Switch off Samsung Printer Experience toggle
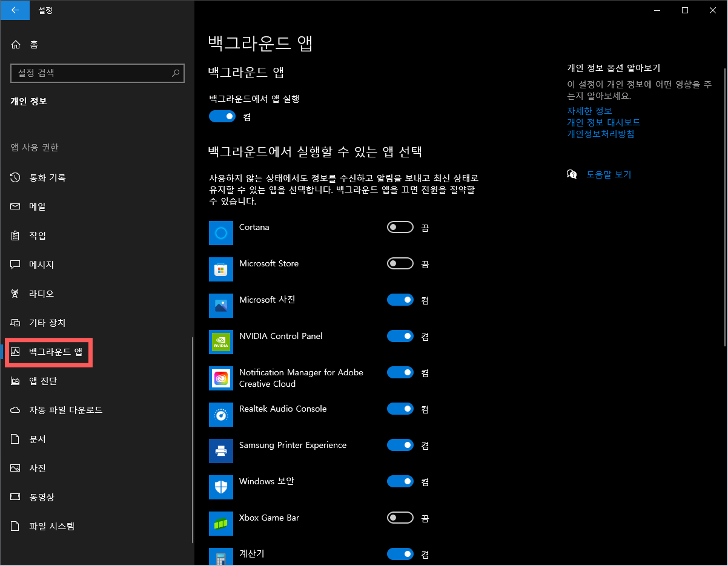This screenshot has height=566, width=728. click(400, 445)
